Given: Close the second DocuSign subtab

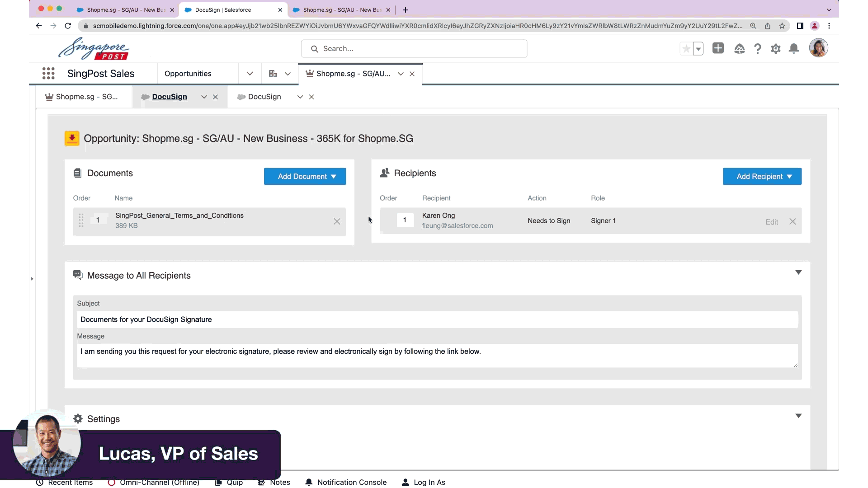Looking at the screenshot, I should tap(311, 97).
